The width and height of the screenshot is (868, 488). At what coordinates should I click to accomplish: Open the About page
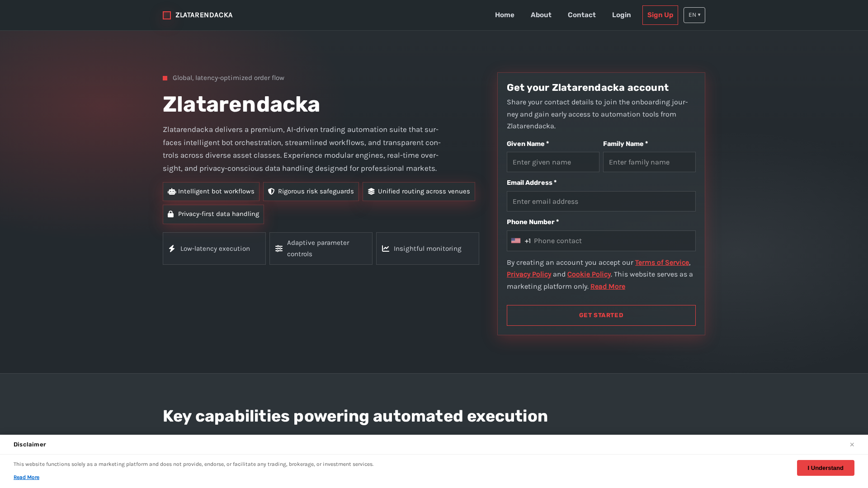[x=541, y=15]
